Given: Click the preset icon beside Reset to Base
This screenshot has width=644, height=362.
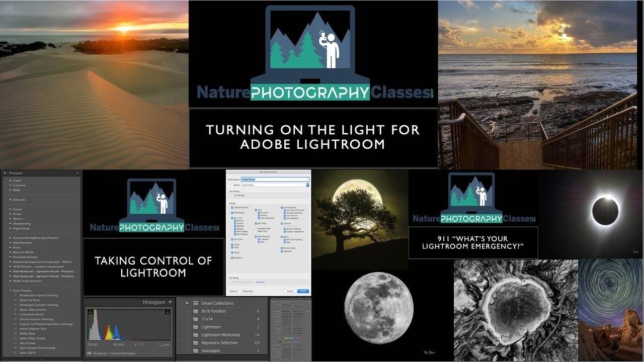Looking at the screenshot, I should (x=16, y=300).
